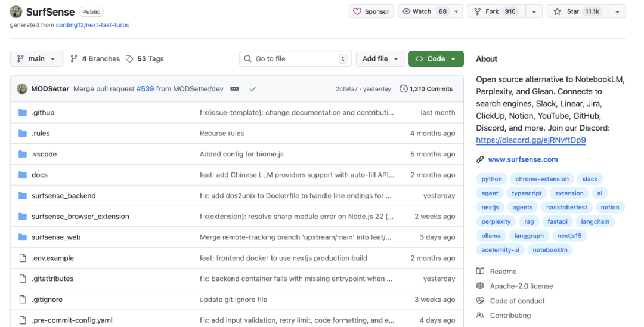The width and height of the screenshot is (644, 327).
Task: Click the heart Sponsor button
Action: (x=371, y=11)
